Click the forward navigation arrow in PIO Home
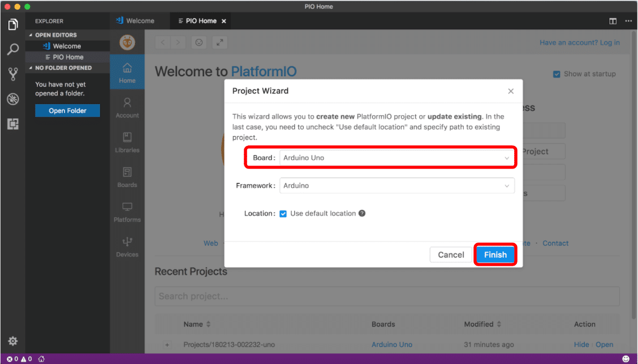Screen dimensions: 638x364 coord(178,42)
